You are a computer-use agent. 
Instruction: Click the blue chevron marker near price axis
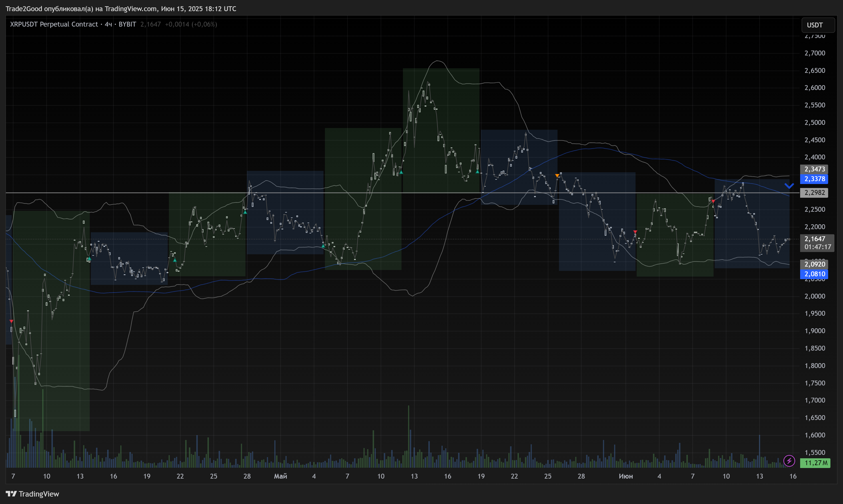[789, 185]
